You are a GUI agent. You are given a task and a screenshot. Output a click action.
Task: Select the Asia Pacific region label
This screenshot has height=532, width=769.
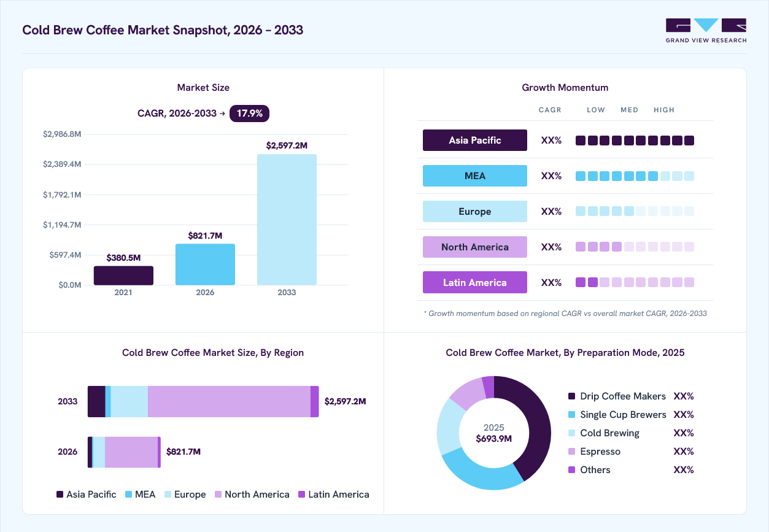tap(475, 140)
